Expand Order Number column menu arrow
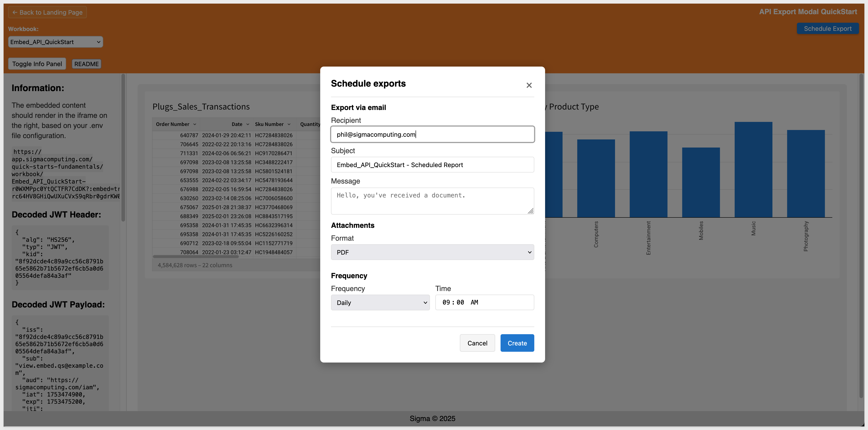Viewport: 868px width, 430px height. point(195,124)
